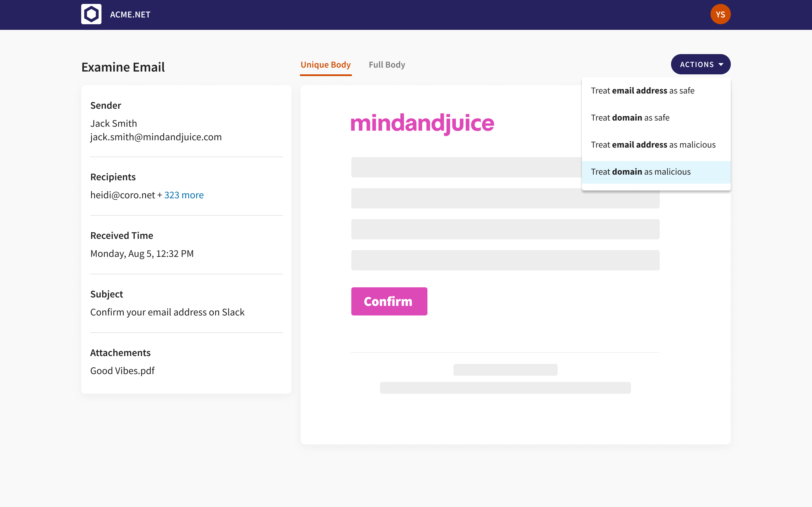Click the caret arrow on ACTIONS button
Viewport: 812px width, 507px height.
click(721, 65)
